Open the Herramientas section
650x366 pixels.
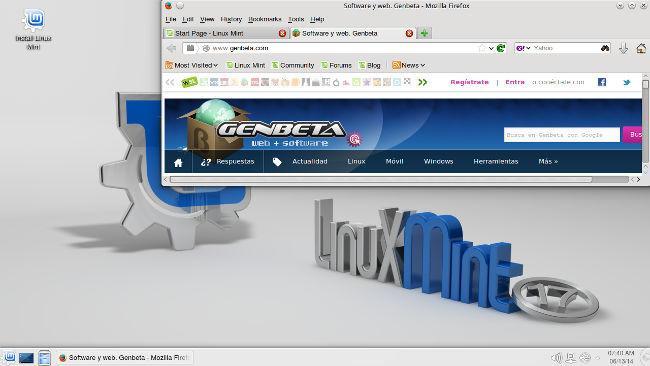click(496, 162)
